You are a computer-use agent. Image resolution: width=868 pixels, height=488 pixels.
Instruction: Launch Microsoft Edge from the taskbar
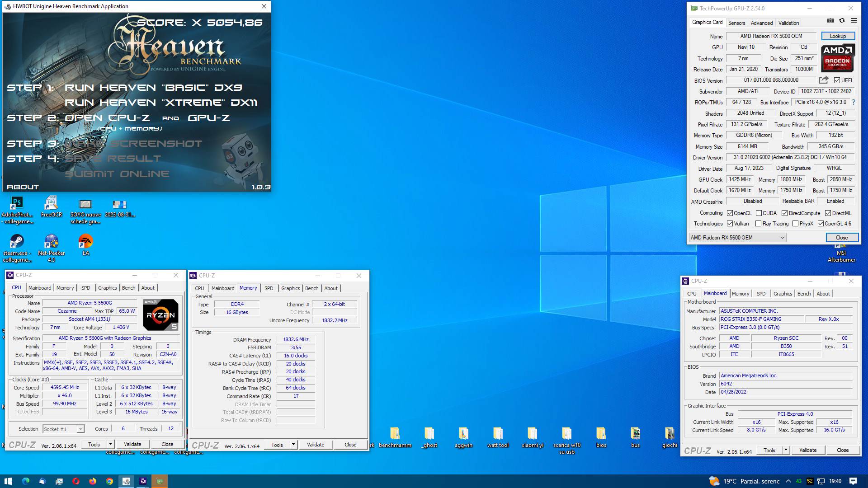click(25, 481)
